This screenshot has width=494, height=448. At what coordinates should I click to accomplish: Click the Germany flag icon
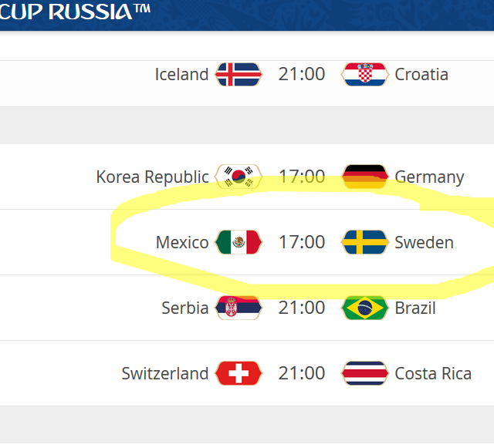tap(364, 177)
